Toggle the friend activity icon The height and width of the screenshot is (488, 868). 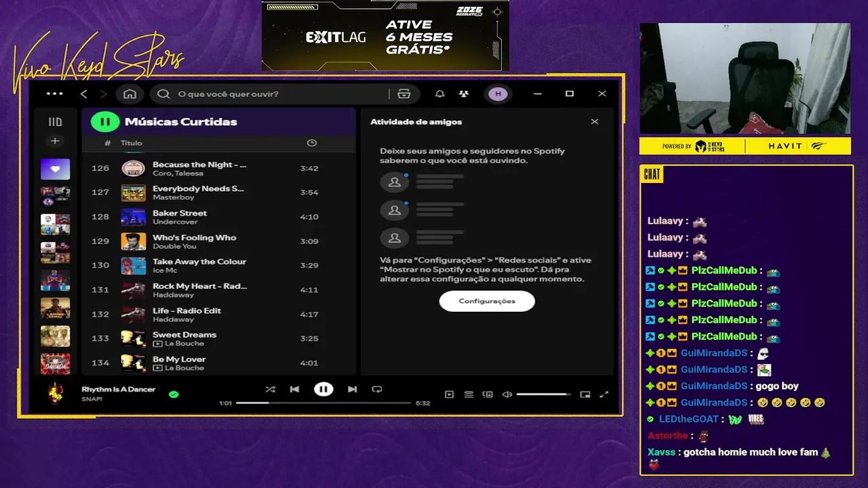[x=463, y=94]
